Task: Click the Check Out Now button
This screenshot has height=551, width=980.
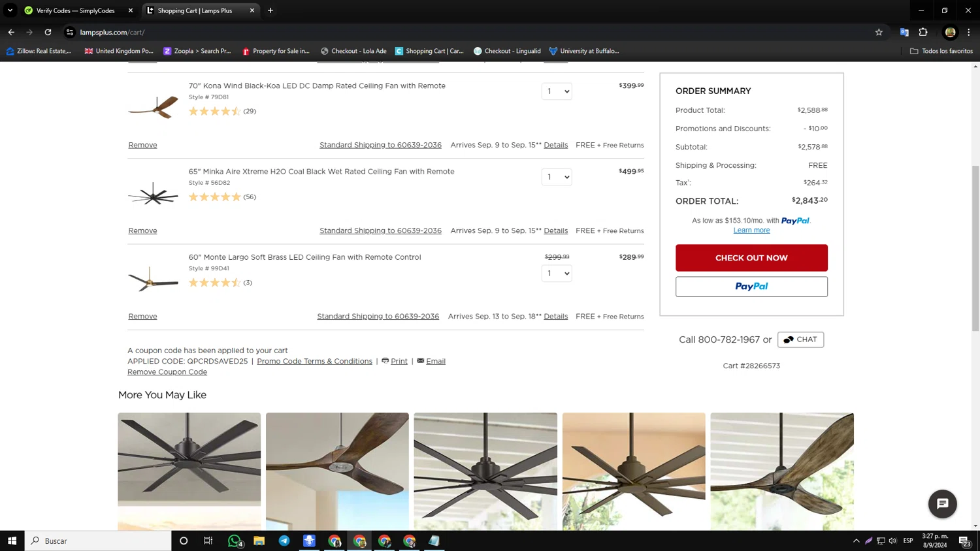Action: pyautogui.click(x=751, y=258)
